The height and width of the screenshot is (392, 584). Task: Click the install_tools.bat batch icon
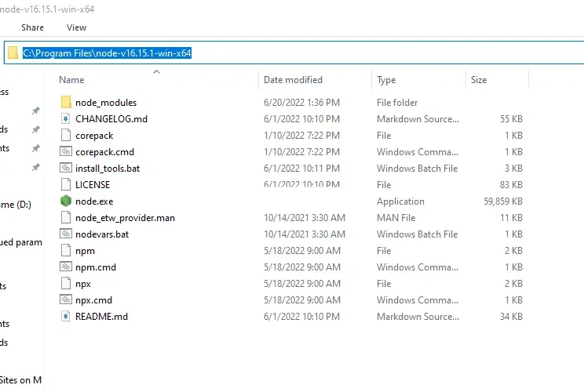(x=66, y=168)
